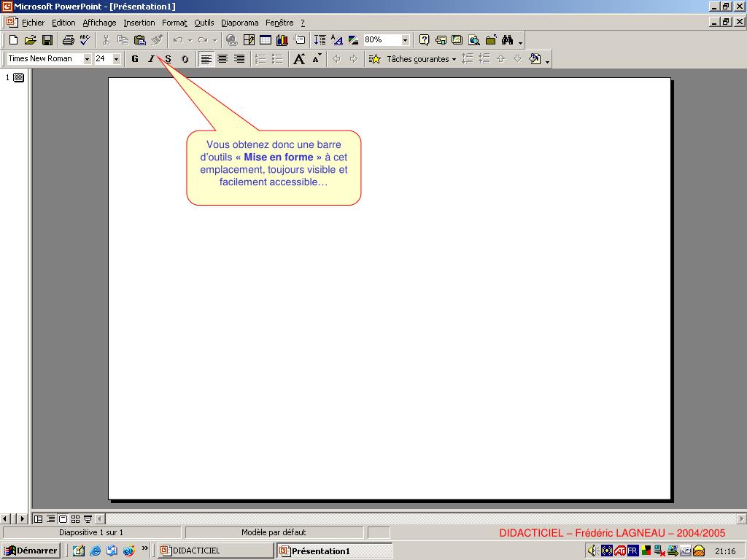This screenshot has width=747, height=560.
Task: Move item up with the up arrow
Action: pyautogui.click(x=500, y=59)
